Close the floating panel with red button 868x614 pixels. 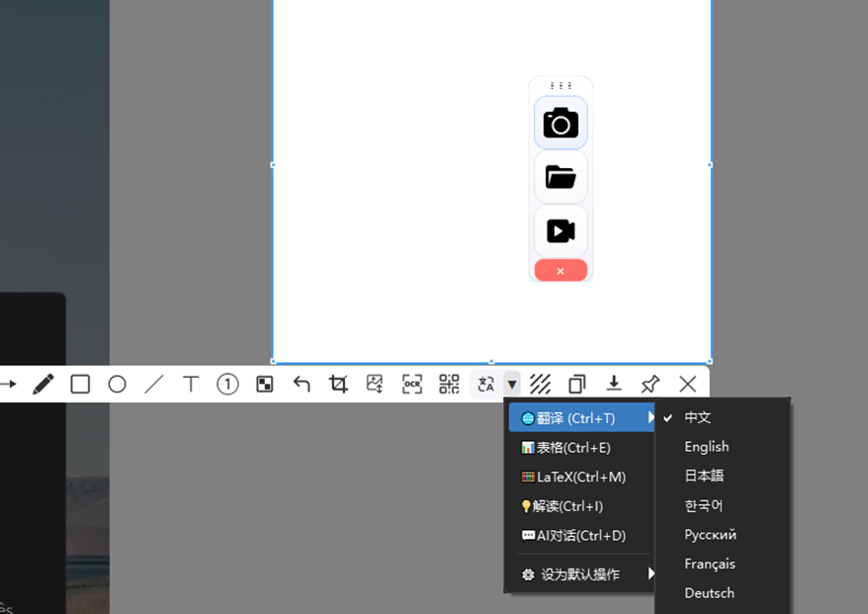coord(561,271)
